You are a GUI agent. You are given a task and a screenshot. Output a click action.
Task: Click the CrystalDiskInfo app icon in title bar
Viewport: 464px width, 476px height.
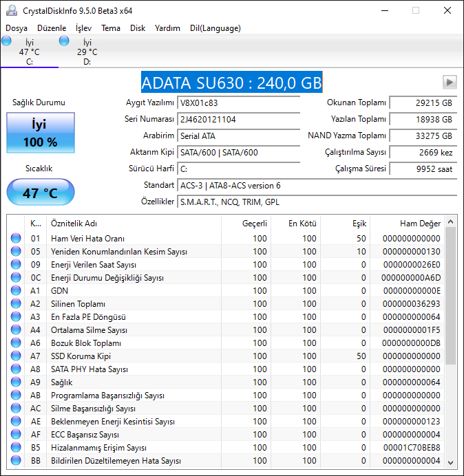click(11, 10)
